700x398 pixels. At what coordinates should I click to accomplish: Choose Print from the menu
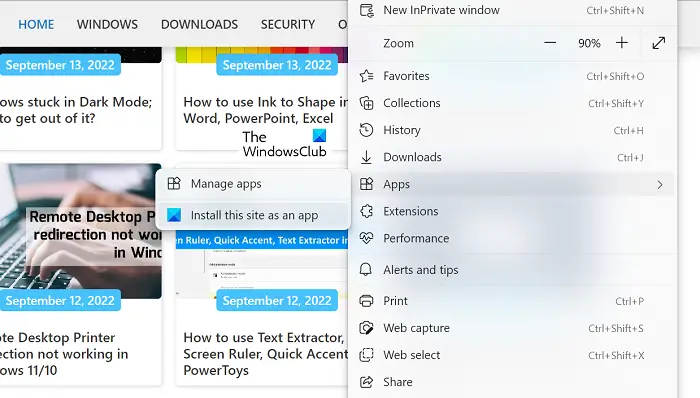pyautogui.click(x=512, y=301)
